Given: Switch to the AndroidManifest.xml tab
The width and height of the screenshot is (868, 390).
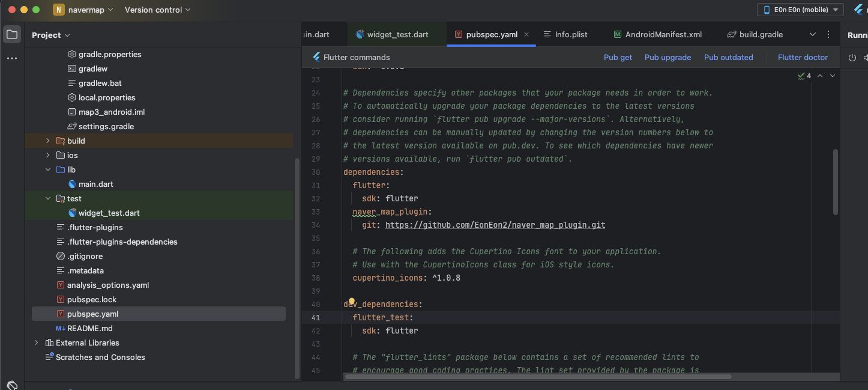Looking at the screenshot, I should tap(657, 34).
